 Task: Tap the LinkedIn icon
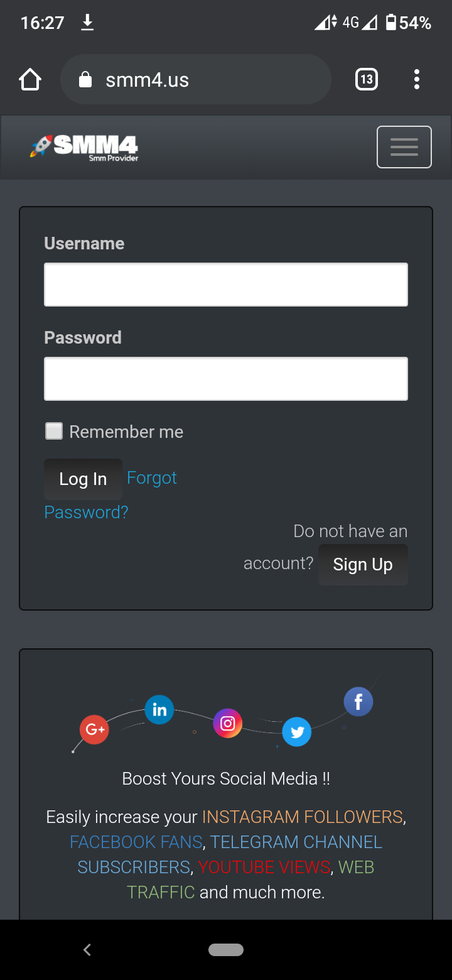point(159,710)
